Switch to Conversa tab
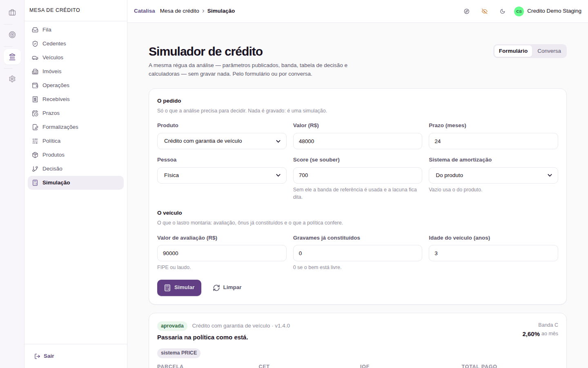 point(549,51)
